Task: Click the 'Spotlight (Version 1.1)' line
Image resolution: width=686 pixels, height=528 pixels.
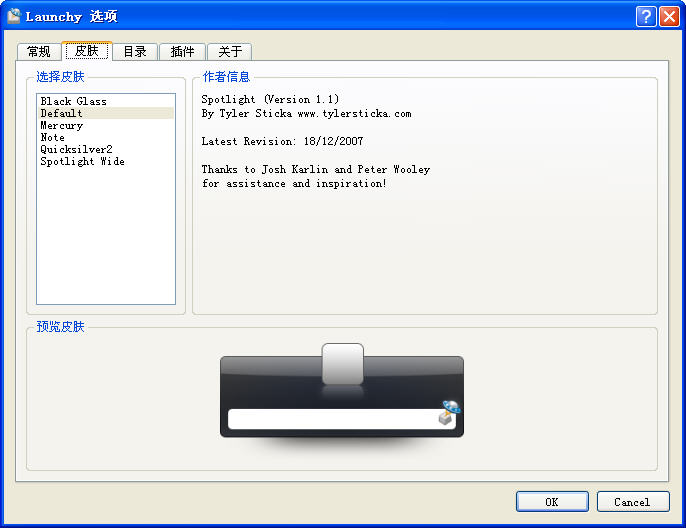Action: (x=270, y=99)
